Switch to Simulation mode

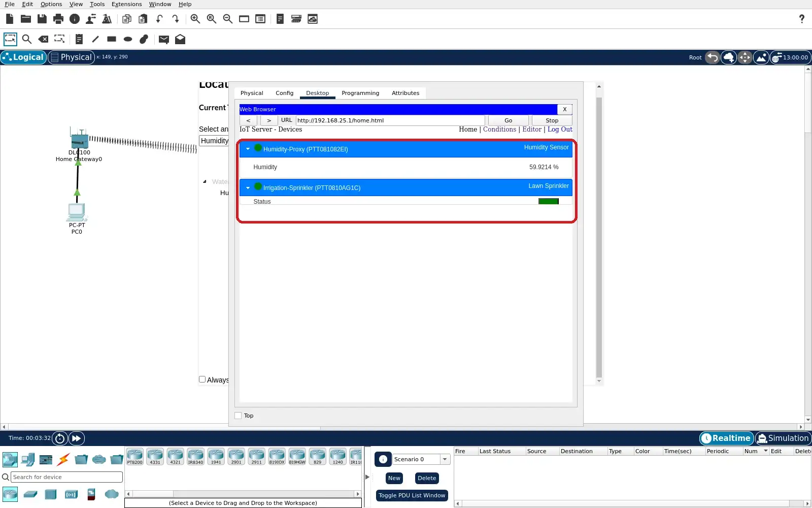[x=783, y=438]
